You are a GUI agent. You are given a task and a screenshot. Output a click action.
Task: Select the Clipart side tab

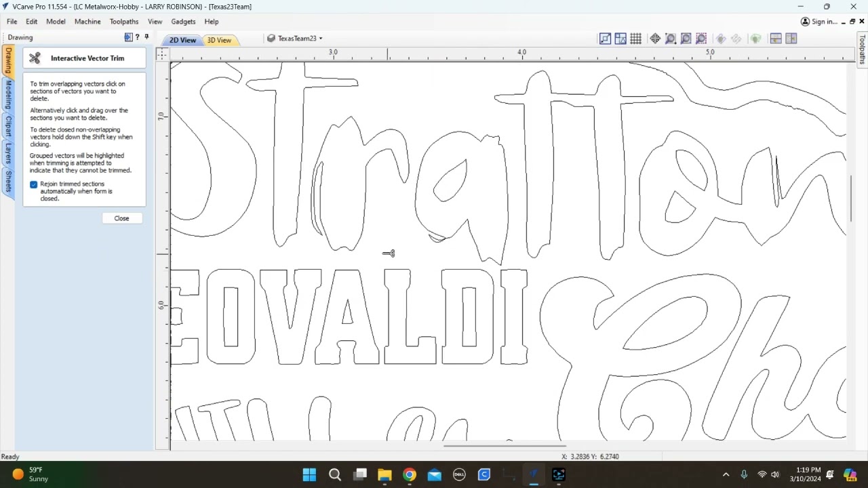tap(8, 127)
